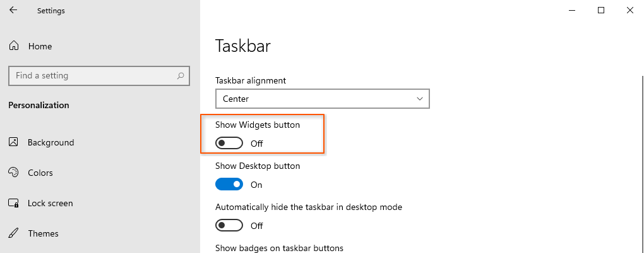Turn off Show Desktop button toggle
The image size is (644, 253).
pos(229,185)
